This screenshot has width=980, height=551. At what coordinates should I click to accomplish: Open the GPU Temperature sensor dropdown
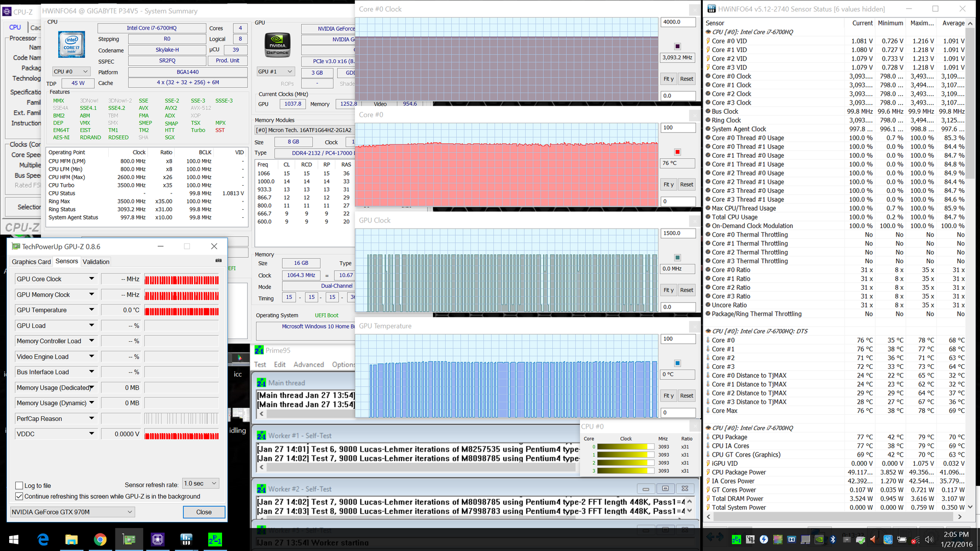[x=91, y=310]
